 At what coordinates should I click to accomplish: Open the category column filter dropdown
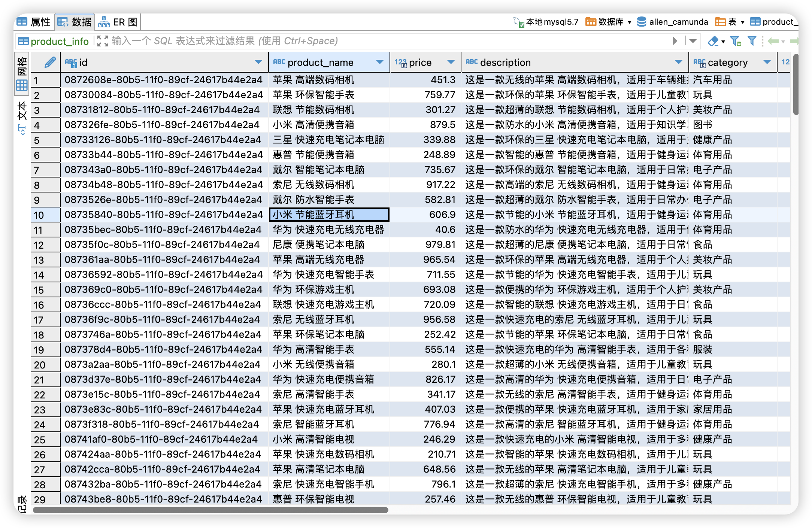767,62
